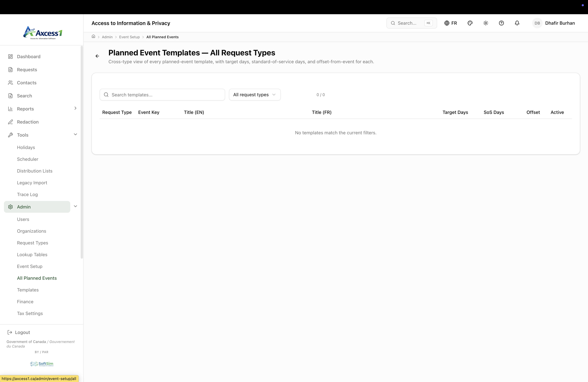Select Lookup Tables menu item

(32, 255)
